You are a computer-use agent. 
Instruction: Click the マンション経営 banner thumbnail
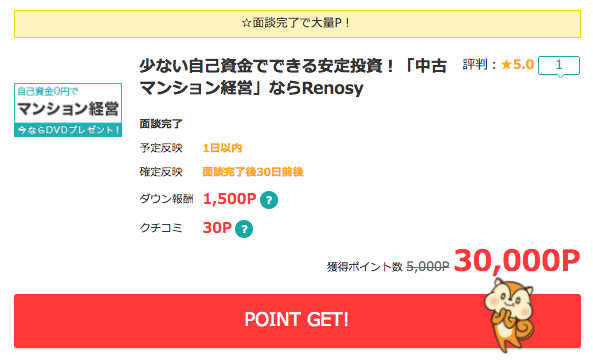click(x=68, y=110)
